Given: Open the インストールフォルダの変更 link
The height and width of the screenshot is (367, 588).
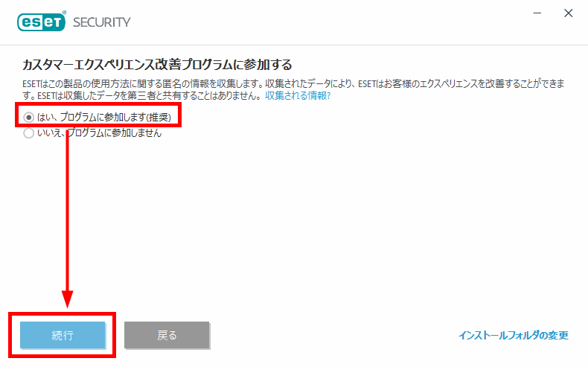Looking at the screenshot, I should click(514, 335).
